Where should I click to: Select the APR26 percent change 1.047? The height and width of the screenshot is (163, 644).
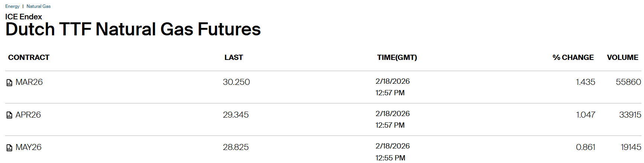(585, 115)
